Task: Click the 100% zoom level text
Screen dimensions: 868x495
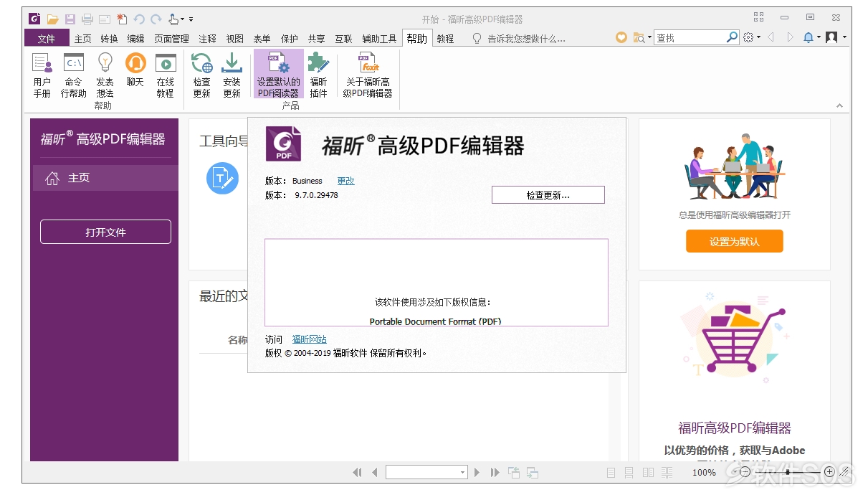Action: pos(704,472)
